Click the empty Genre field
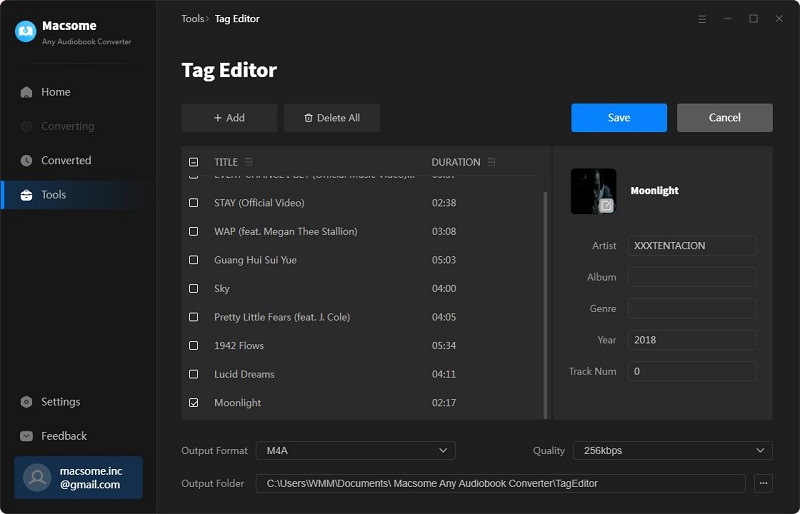The height and width of the screenshot is (514, 800). 692,309
